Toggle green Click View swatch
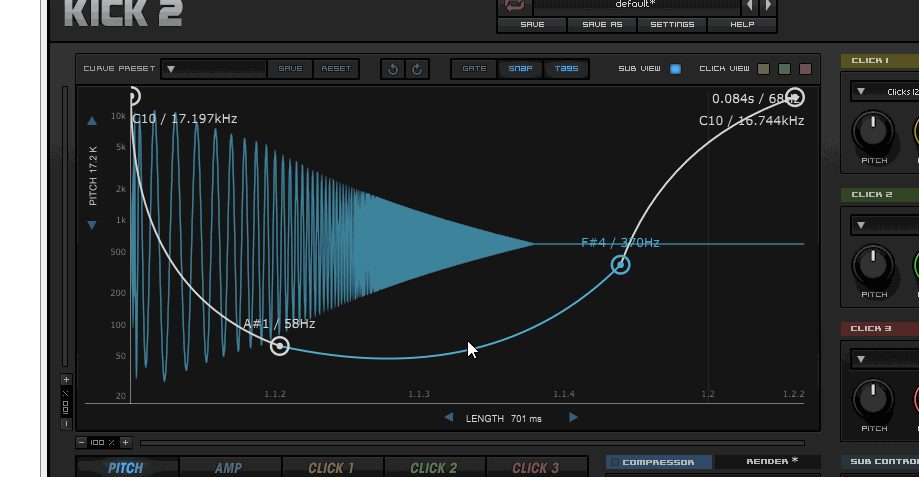The image size is (919, 477). pos(784,69)
